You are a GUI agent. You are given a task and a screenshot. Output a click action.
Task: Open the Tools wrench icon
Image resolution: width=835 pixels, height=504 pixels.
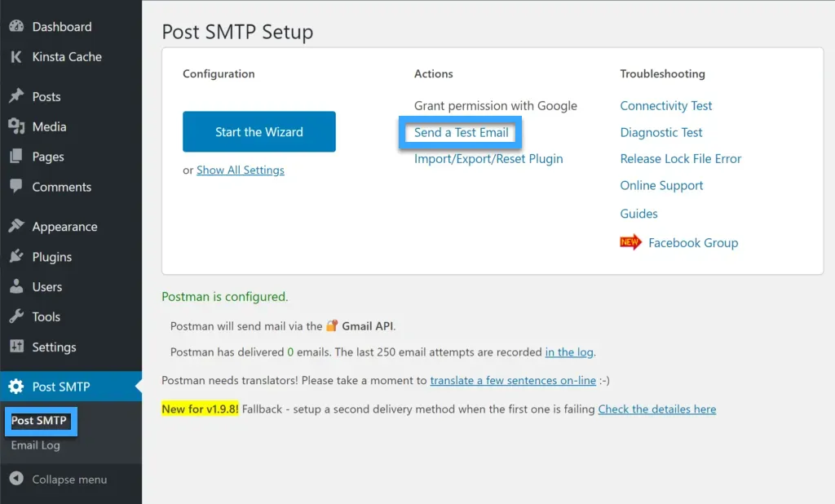point(18,316)
